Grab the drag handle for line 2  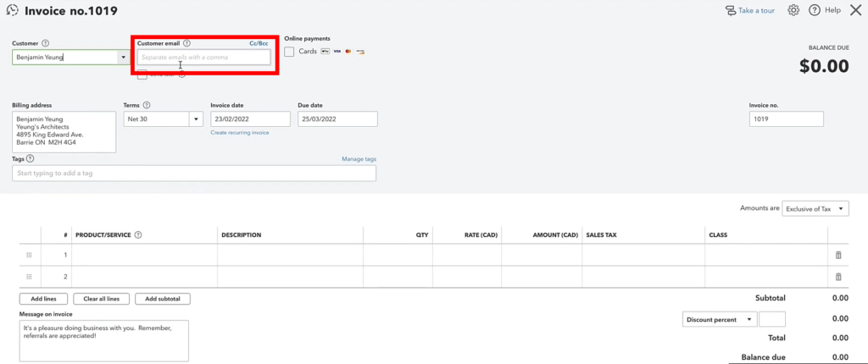point(30,277)
